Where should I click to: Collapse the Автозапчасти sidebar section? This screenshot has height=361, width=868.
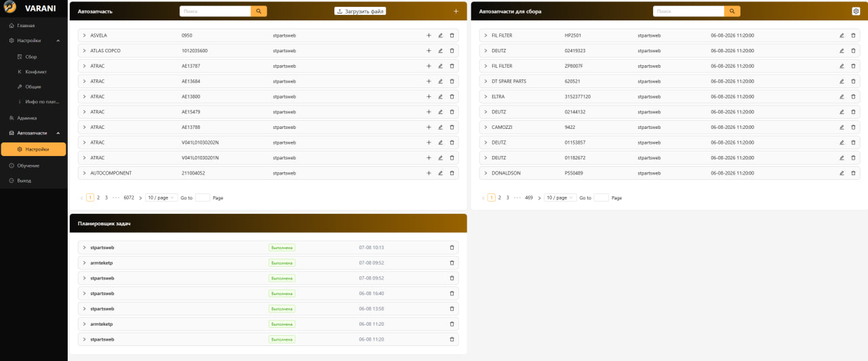point(34,133)
